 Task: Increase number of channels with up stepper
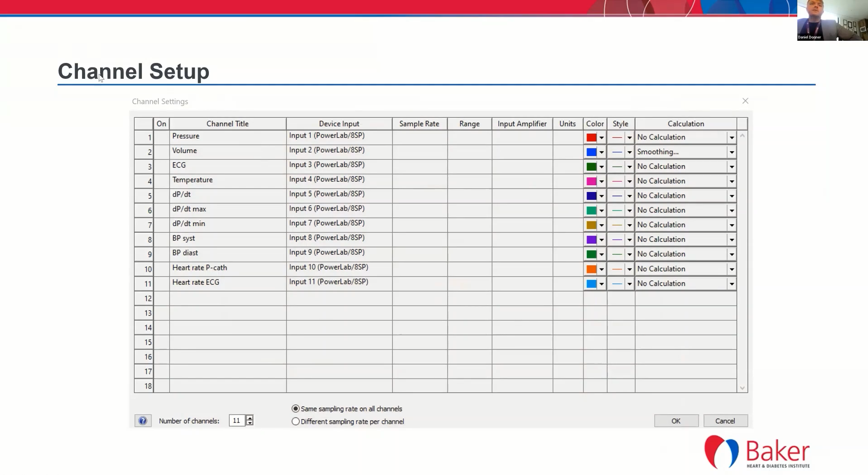tap(250, 417)
